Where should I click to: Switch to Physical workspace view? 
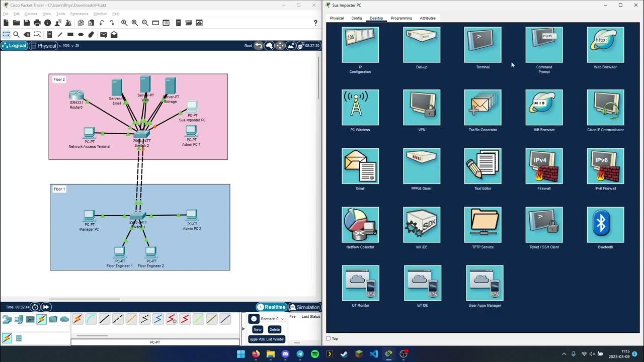(44, 45)
